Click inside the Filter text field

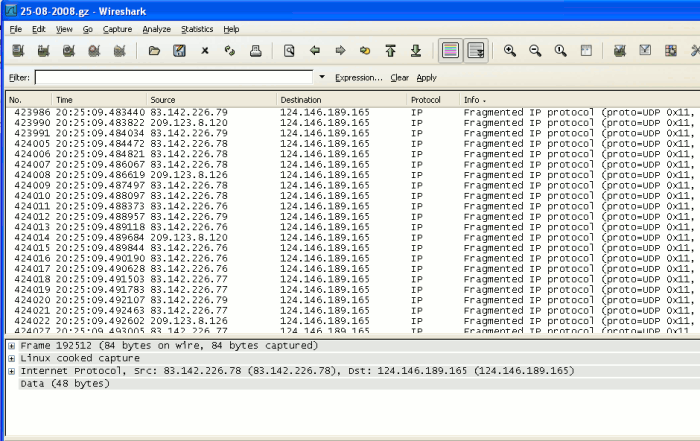[172, 77]
